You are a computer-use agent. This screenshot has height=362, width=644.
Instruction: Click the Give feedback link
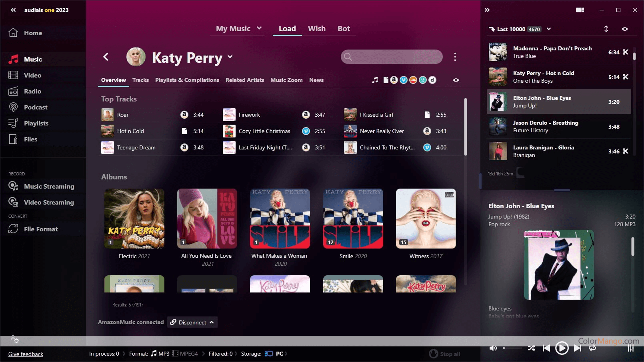click(x=26, y=354)
